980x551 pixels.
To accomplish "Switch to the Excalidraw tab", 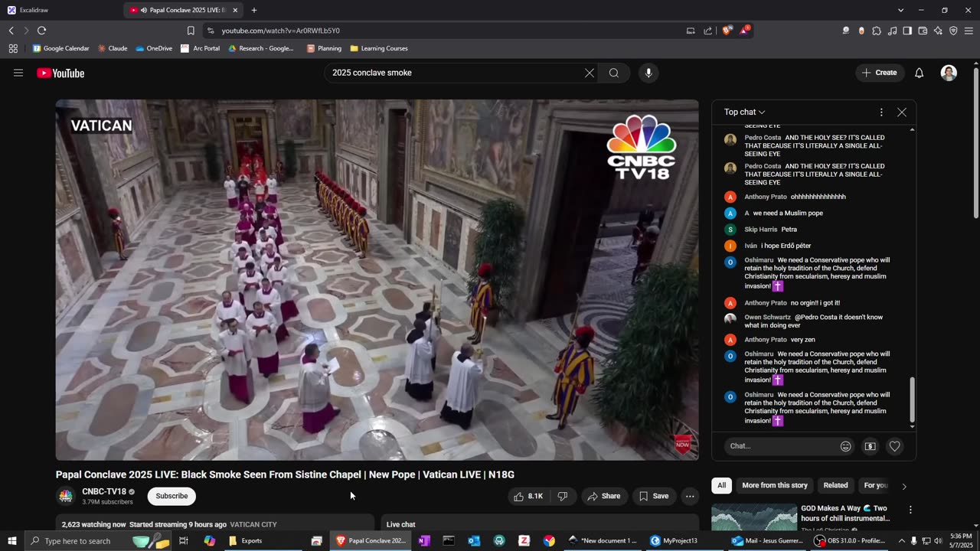I will pyautogui.click(x=61, y=10).
